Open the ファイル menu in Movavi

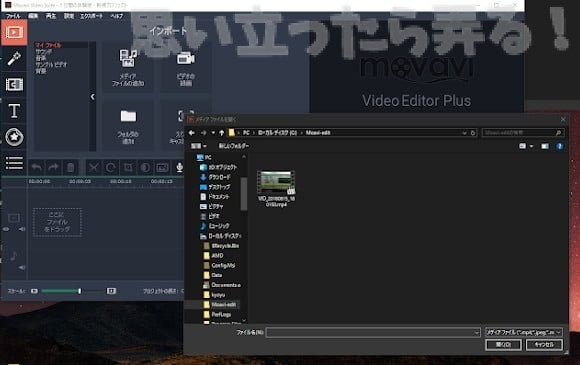[x=13, y=16]
